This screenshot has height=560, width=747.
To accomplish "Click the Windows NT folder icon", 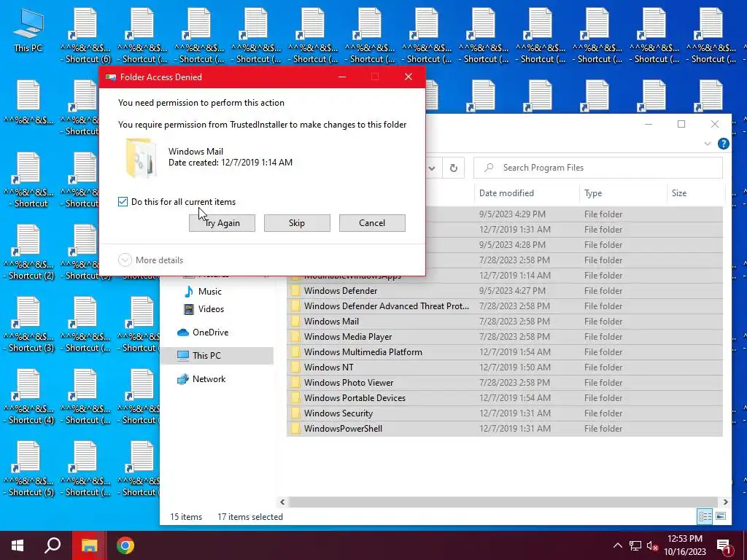I will (295, 367).
